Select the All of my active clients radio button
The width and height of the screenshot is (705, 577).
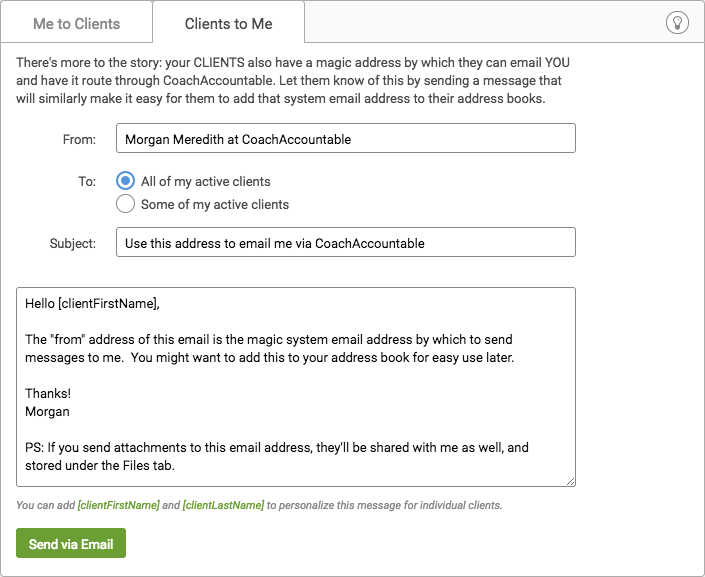click(125, 181)
